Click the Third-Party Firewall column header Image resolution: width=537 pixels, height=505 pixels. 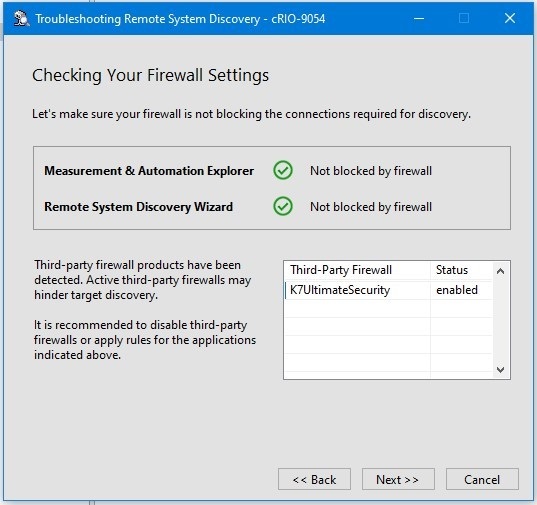(357, 270)
